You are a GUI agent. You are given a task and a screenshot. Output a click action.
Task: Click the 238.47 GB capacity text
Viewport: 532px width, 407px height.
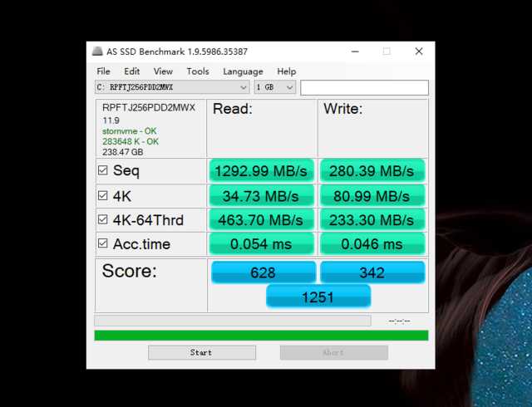(122, 152)
